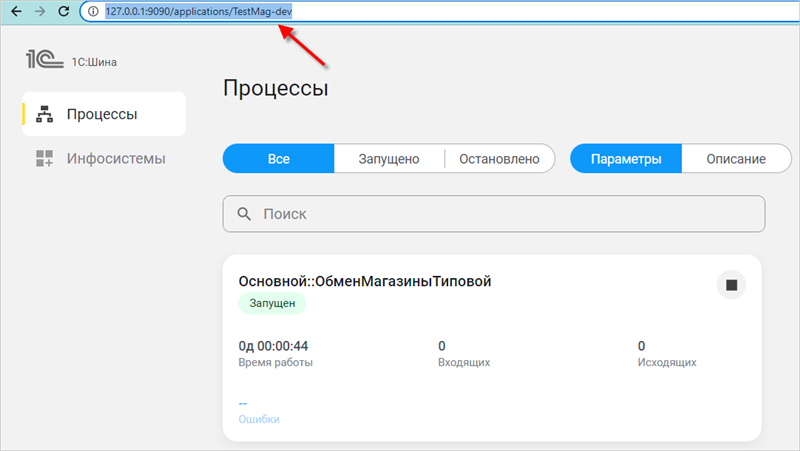Focus the Поиск search field
The width and height of the screenshot is (800, 451).
tap(500, 214)
